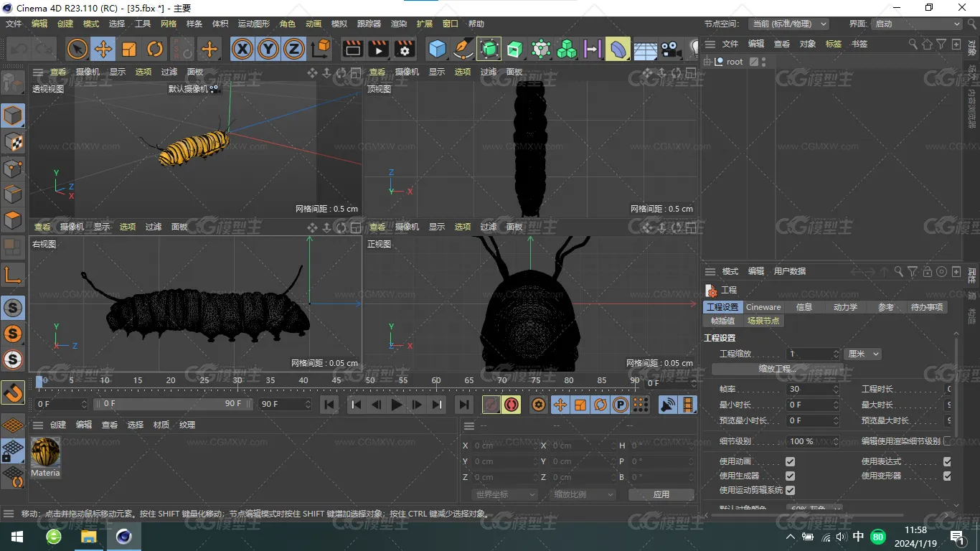Toggle the 使用表达式 checkbox
This screenshot has width=980, height=551.
click(x=947, y=461)
